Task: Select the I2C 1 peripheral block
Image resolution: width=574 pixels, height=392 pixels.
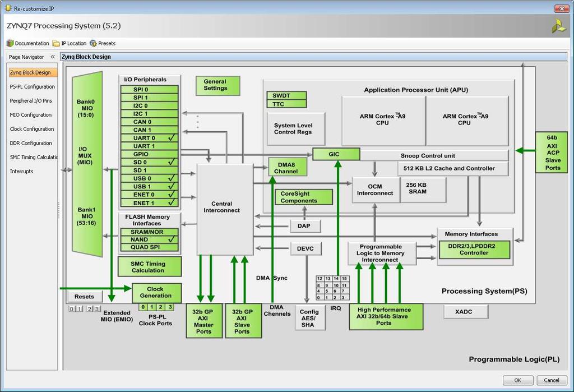Action: click(x=149, y=114)
